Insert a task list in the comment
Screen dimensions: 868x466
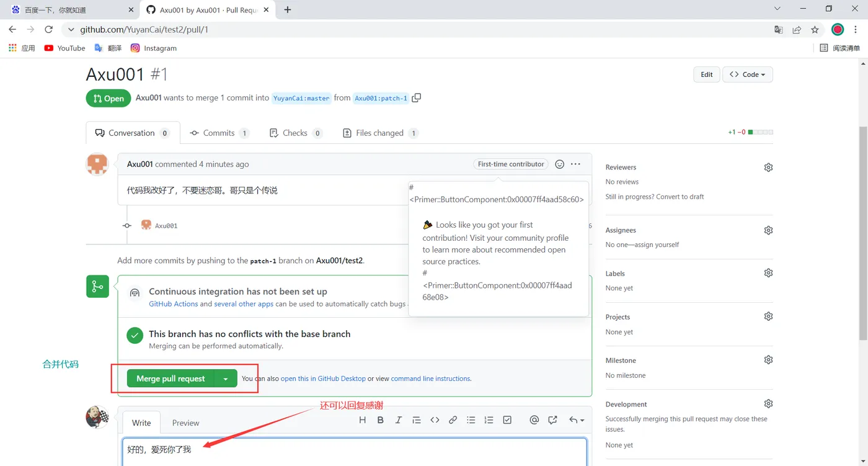[x=507, y=420]
